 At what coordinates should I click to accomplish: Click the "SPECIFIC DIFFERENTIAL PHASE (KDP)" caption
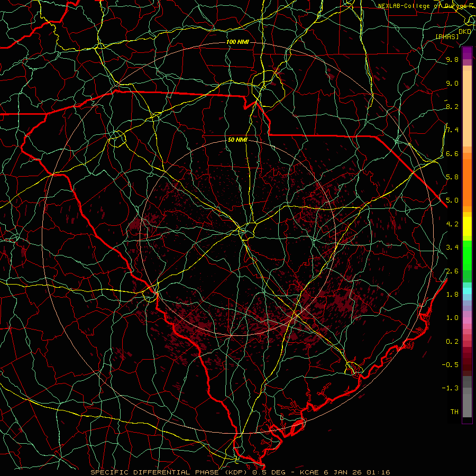pos(169,472)
